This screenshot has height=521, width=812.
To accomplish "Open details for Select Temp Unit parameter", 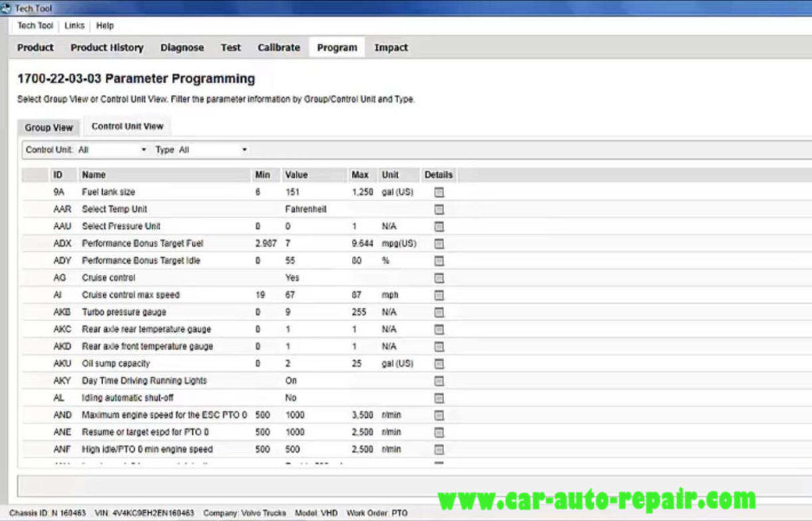I will 439,209.
